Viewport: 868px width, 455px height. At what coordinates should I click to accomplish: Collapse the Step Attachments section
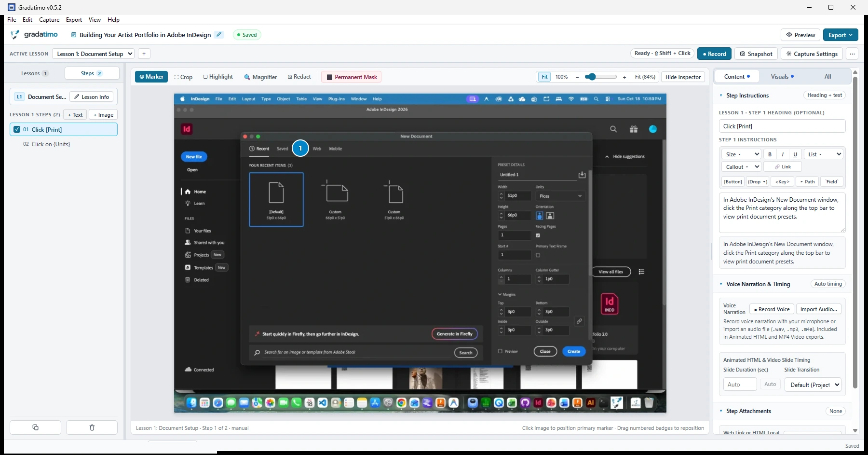click(721, 411)
